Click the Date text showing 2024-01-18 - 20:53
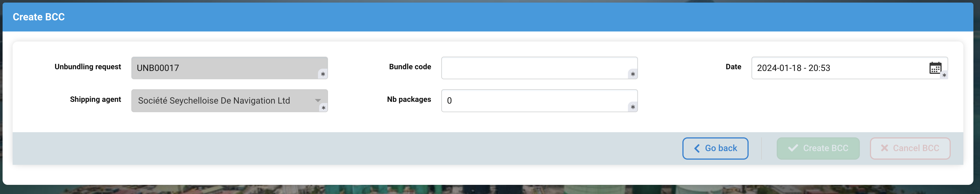Viewport: 980px width, 194px height. click(x=793, y=68)
